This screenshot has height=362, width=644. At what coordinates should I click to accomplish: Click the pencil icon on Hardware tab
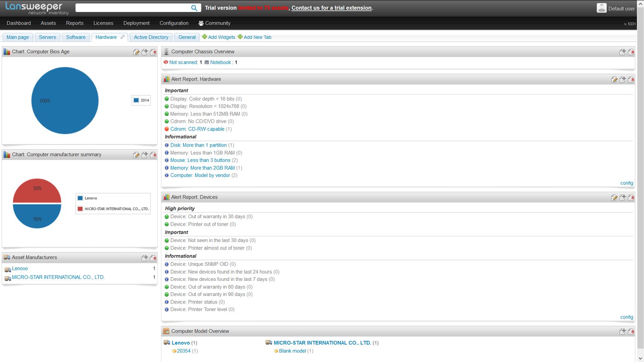122,37
